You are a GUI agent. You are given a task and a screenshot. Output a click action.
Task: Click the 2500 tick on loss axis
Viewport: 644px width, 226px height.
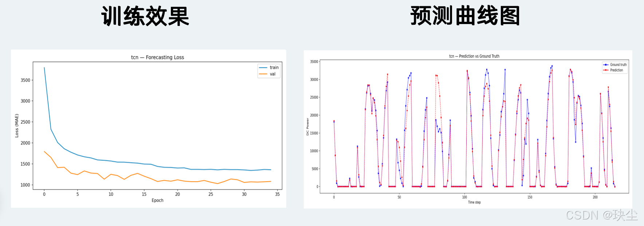click(25, 122)
